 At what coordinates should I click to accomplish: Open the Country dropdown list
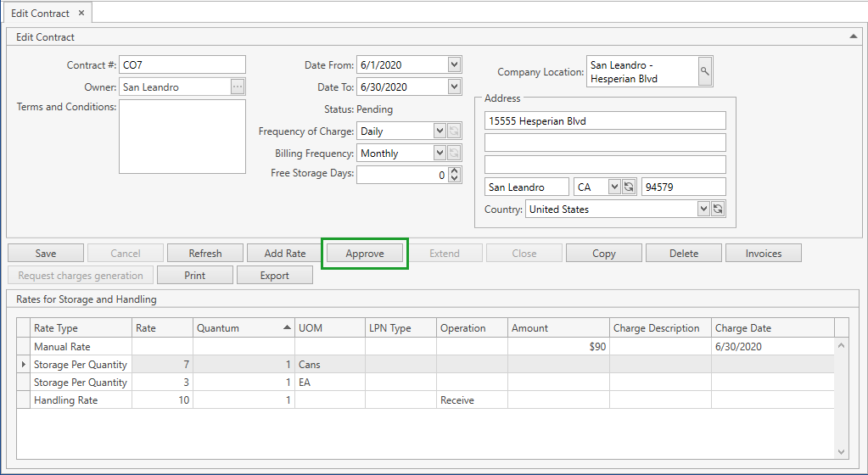(x=703, y=209)
